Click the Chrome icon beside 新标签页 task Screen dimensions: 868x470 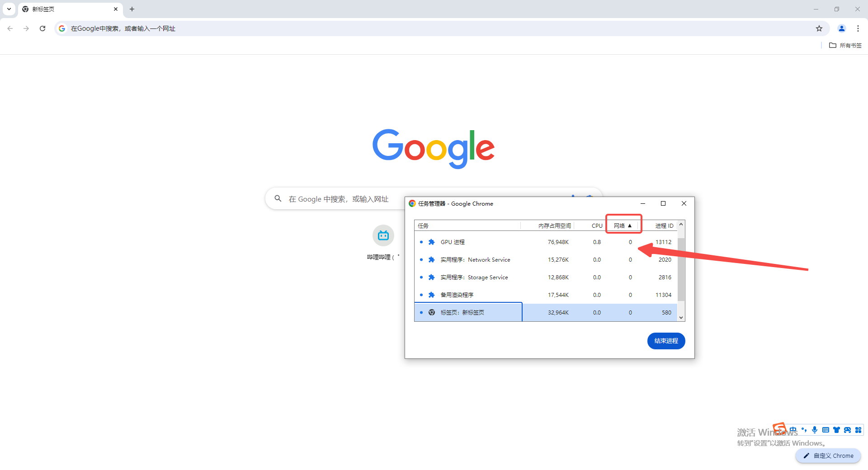tap(432, 312)
